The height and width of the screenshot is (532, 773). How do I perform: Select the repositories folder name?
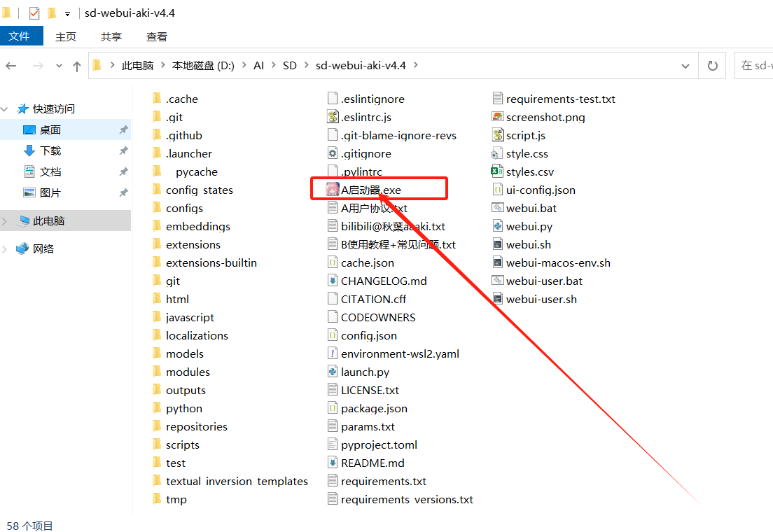pos(197,426)
